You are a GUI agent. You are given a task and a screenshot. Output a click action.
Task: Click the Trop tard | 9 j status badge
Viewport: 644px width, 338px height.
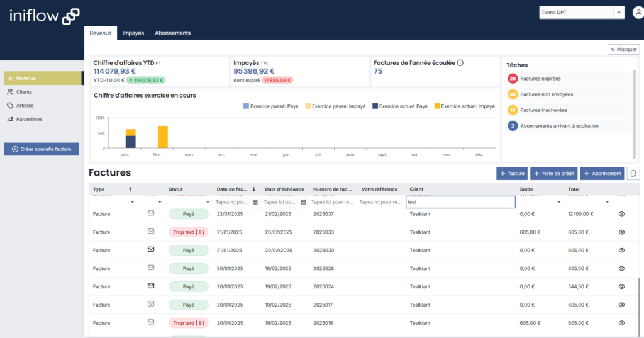189,323
